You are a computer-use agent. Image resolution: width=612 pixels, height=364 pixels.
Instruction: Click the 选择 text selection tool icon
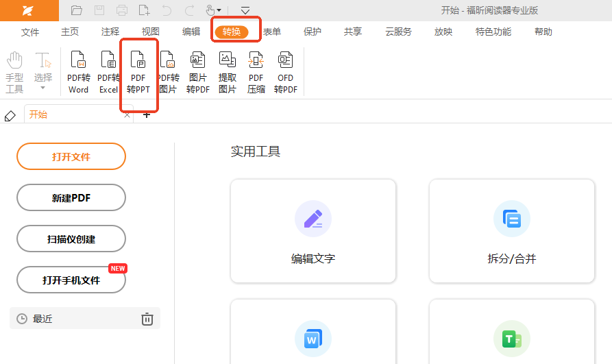tap(43, 60)
